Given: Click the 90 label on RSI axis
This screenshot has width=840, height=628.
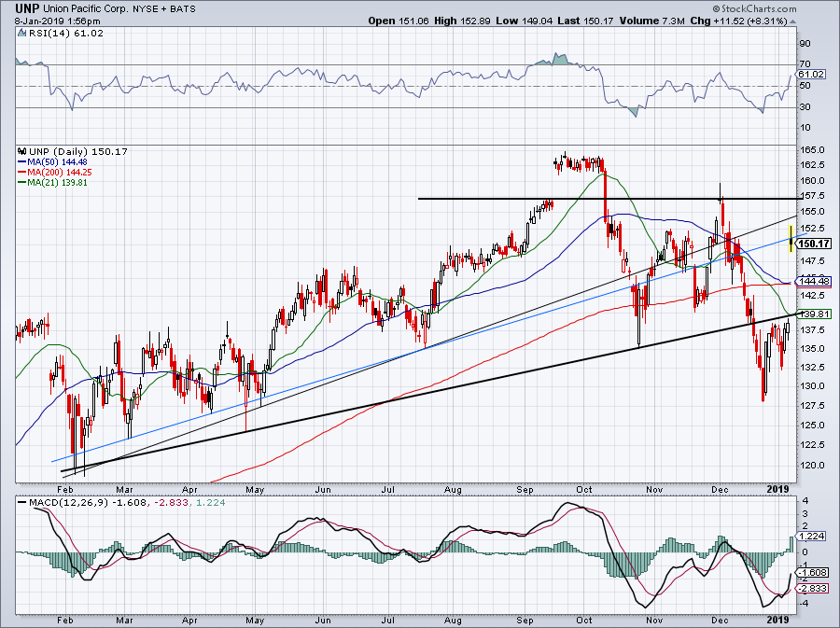Looking at the screenshot, I should [805, 43].
